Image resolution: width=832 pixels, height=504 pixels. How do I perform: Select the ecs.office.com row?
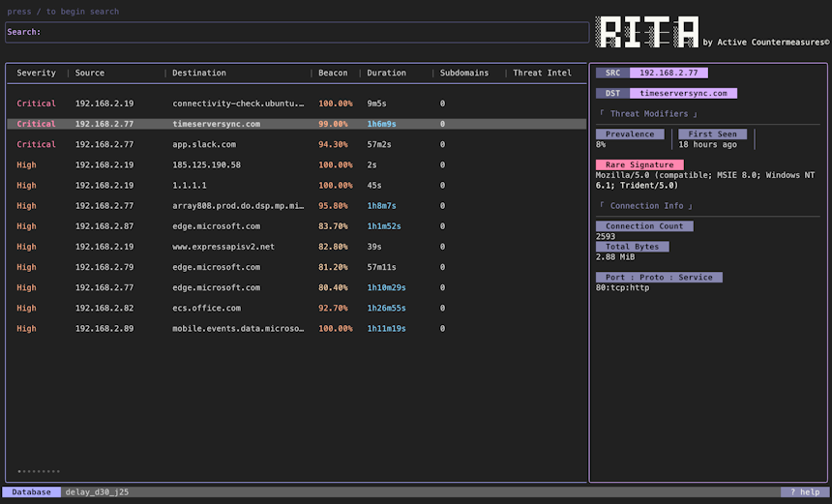297,308
